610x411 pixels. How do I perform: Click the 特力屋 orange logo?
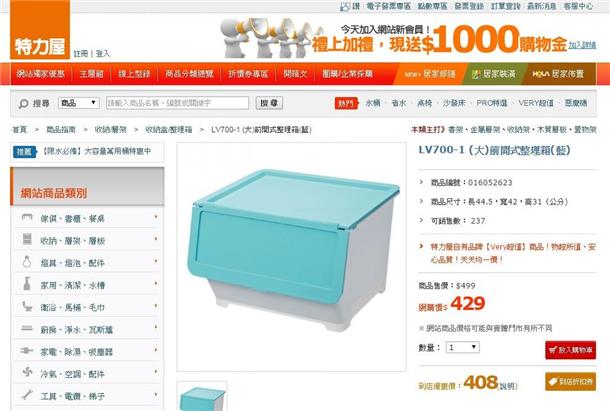tap(40, 30)
